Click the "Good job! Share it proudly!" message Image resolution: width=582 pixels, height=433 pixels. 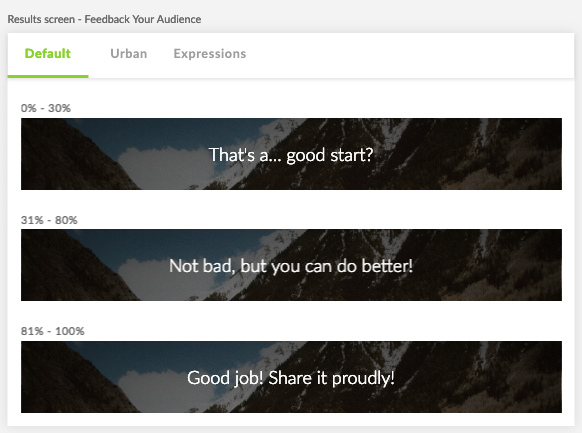coord(291,378)
